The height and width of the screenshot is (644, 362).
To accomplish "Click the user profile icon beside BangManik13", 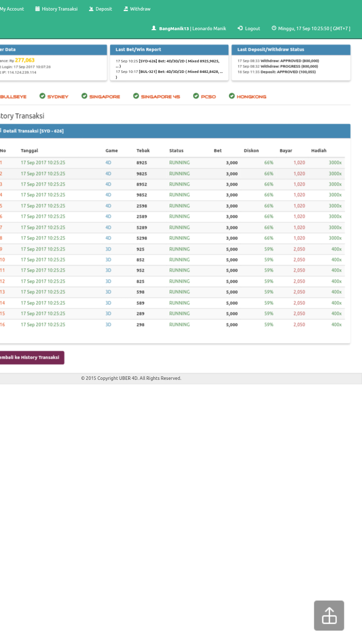I will click(x=154, y=28).
